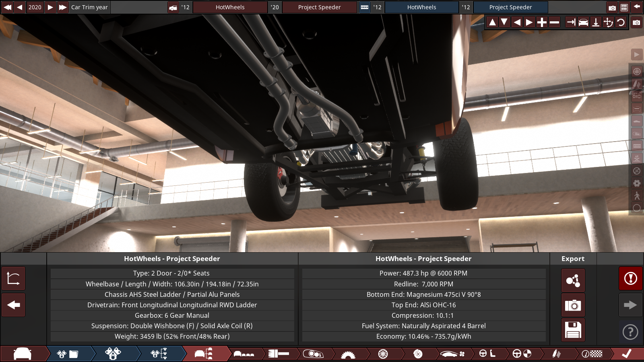Toggle drivetrain chassis visibility in sidebar
This screenshot has width=644, height=362.
(x=637, y=96)
